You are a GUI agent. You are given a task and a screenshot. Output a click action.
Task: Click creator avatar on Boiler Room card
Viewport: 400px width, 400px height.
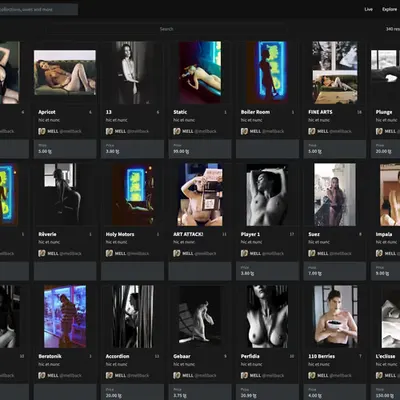click(x=244, y=131)
